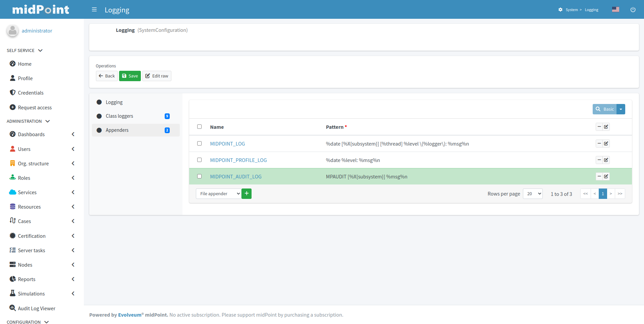Click the Evolveum link in footer

(130, 315)
